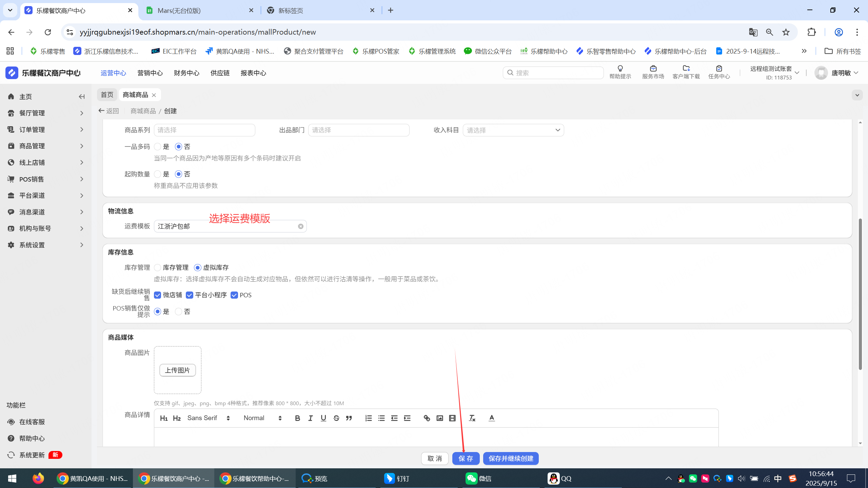Screen dimensions: 868x488
Task: Expand 系统设置 in the sidebar
Action: [46, 245]
